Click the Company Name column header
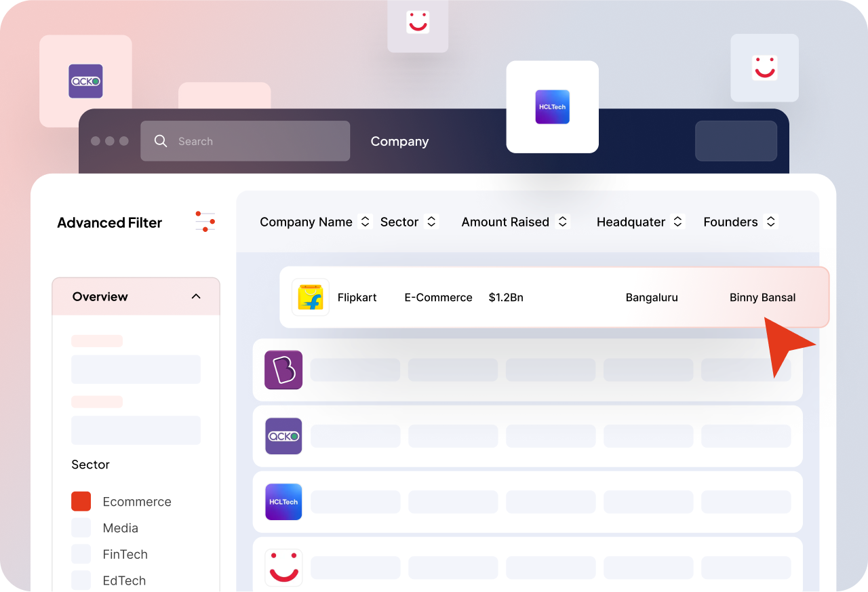 [306, 222]
